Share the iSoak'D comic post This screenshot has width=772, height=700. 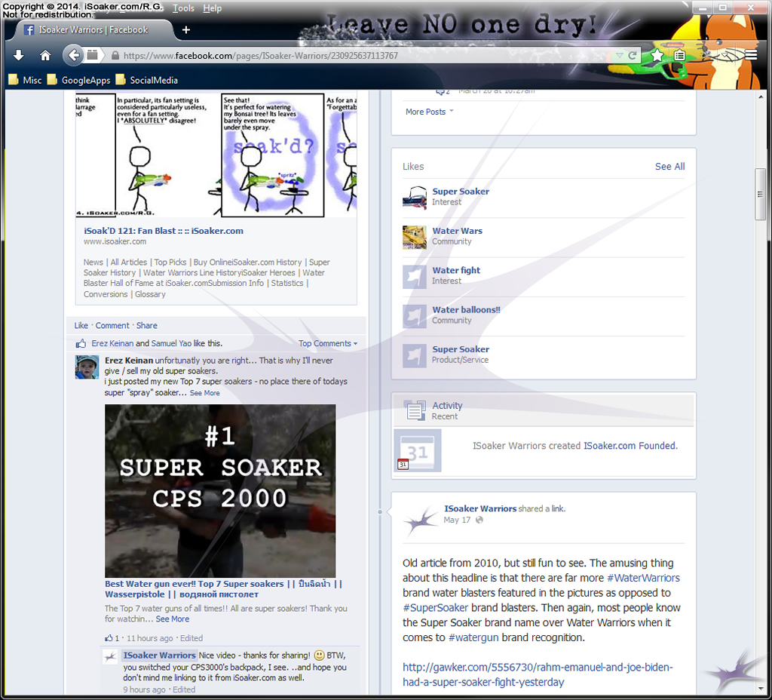(147, 326)
